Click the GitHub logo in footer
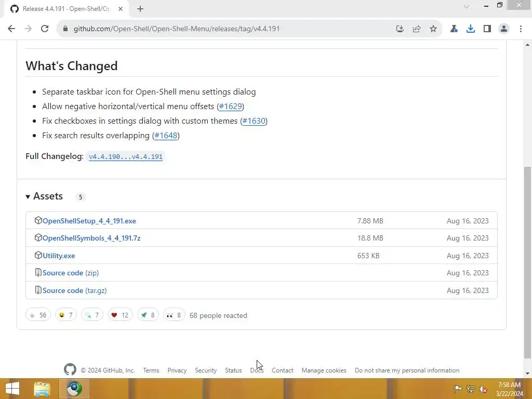This screenshot has height=399, width=532. tap(70, 369)
